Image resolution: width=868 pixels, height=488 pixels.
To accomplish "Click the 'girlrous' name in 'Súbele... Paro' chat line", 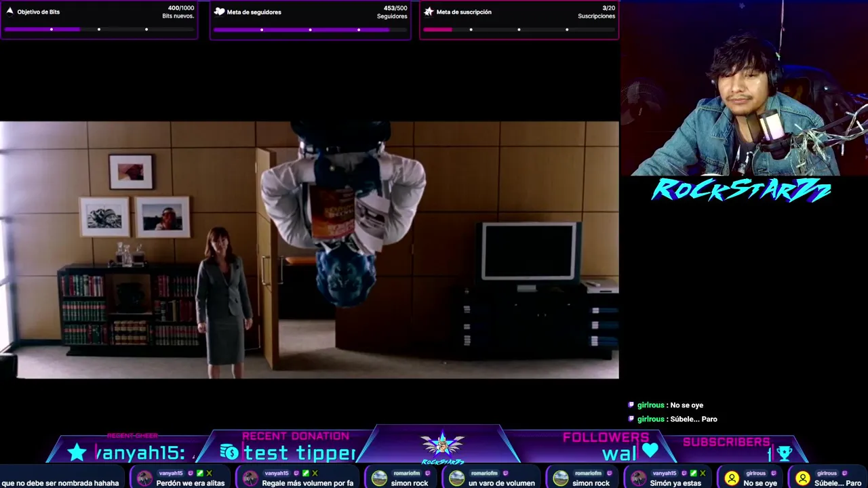I will 650,419.
